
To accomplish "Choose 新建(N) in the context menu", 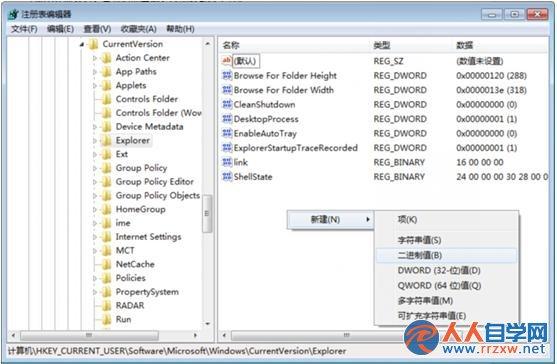I will point(330,220).
